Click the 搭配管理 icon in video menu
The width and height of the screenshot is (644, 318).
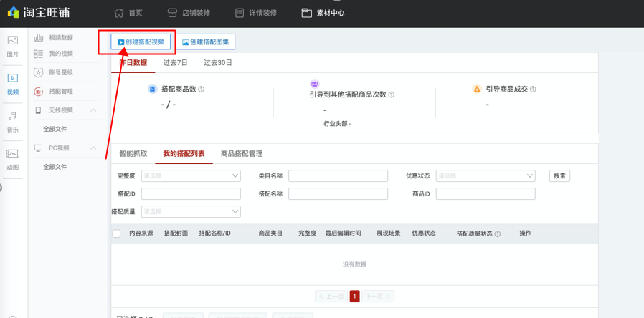(x=39, y=92)
